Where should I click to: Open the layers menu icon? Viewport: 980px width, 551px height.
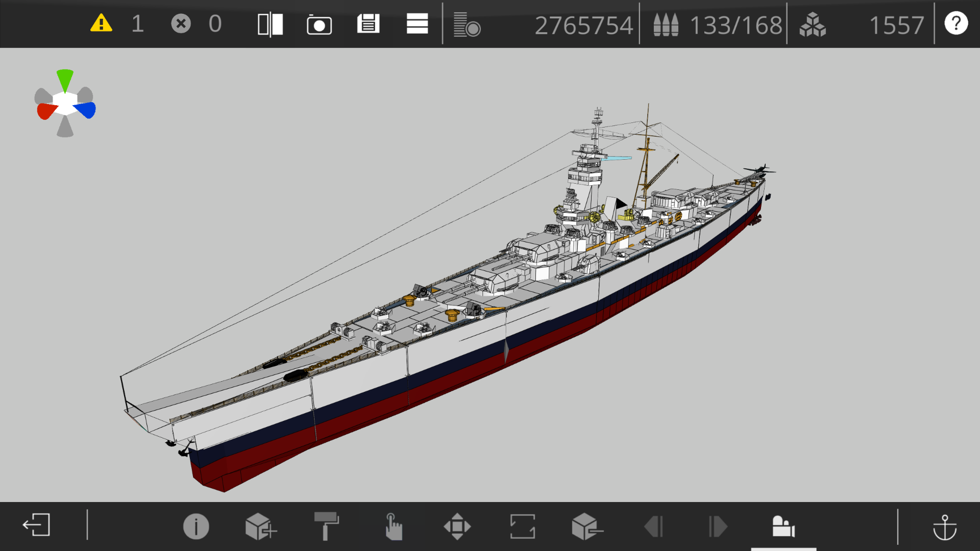tap(417, 24)
